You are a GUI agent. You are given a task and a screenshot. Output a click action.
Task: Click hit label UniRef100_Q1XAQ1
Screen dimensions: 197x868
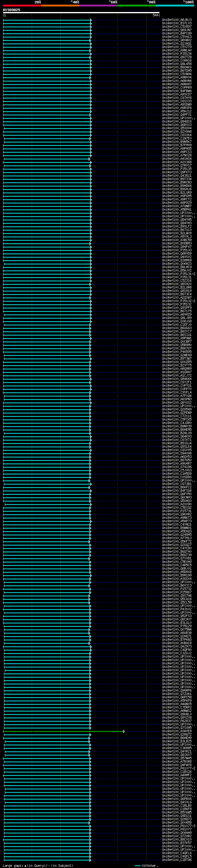pyautogui.click(x=176, y=43)
